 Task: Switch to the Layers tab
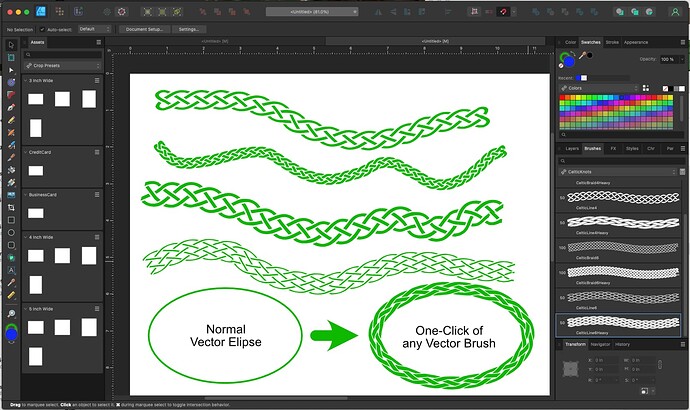[x=572, y=148]
